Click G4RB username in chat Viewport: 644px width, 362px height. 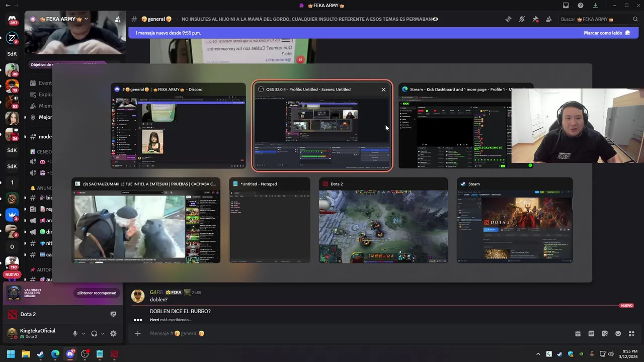point(156,292)
